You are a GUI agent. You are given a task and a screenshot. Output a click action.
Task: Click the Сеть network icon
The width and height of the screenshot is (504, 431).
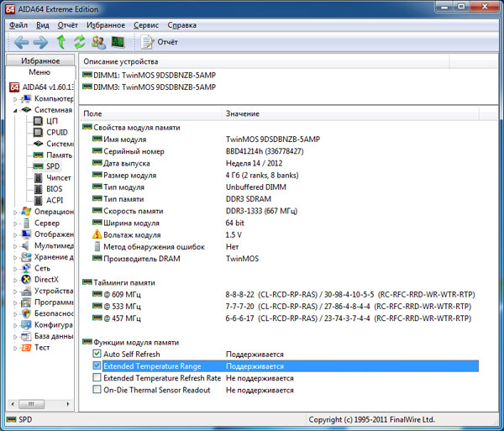pos(26,268)
